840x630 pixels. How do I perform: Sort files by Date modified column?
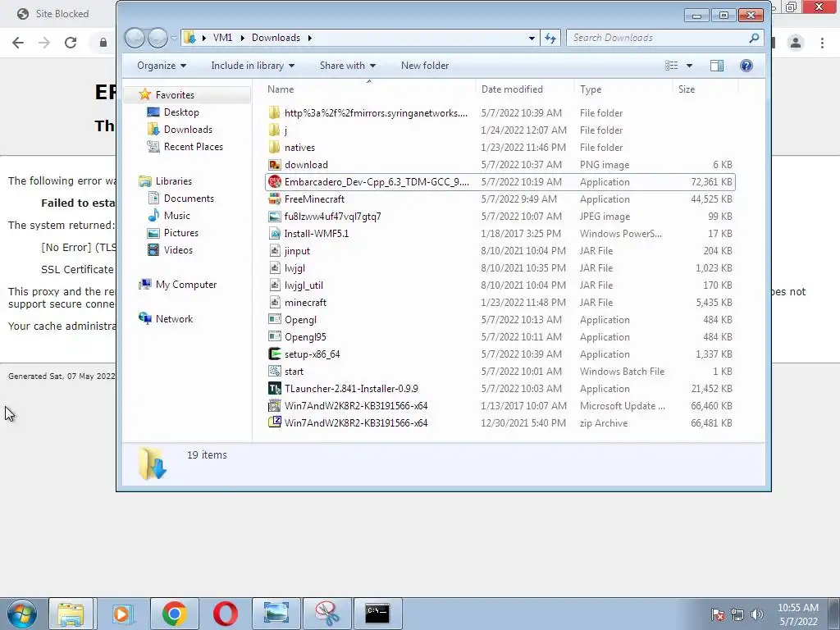pyautogui.click(x=525, y=89)
